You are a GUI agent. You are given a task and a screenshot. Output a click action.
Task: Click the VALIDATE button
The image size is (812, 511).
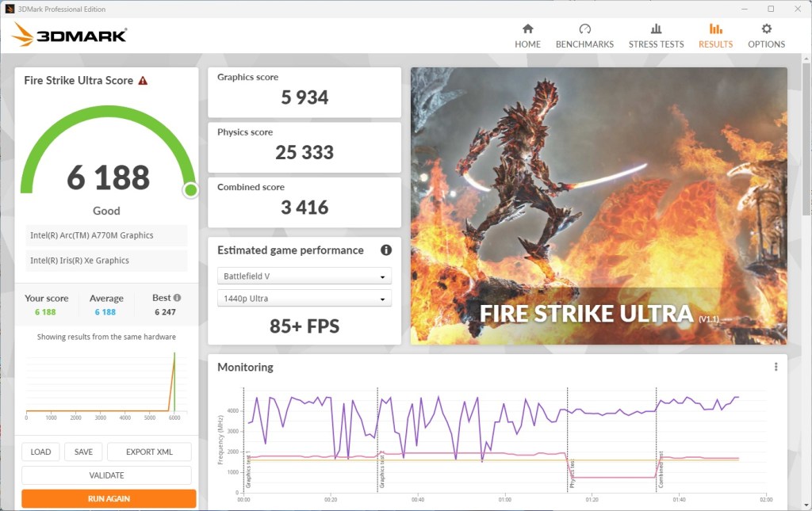pos(107,475)
